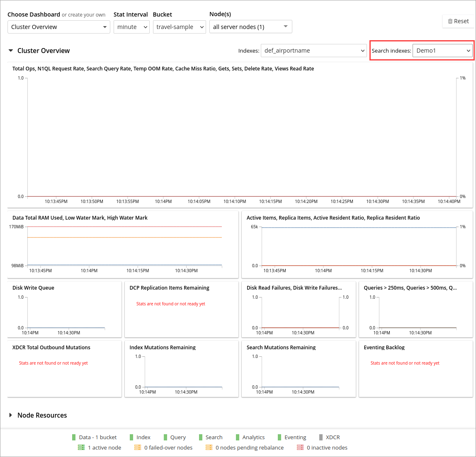Click the green Analytics service indicator
476x457 pixels.
pos(238,437)
